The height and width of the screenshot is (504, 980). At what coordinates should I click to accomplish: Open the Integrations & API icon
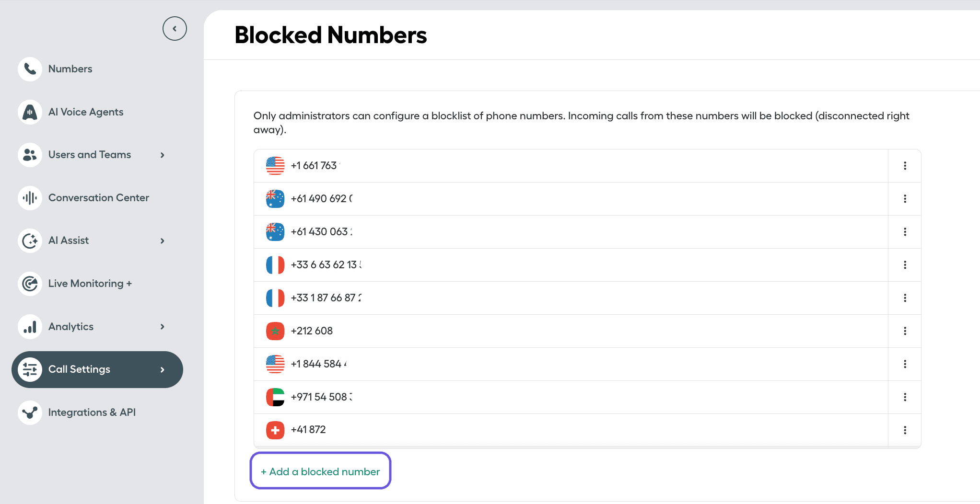[29, 412]
